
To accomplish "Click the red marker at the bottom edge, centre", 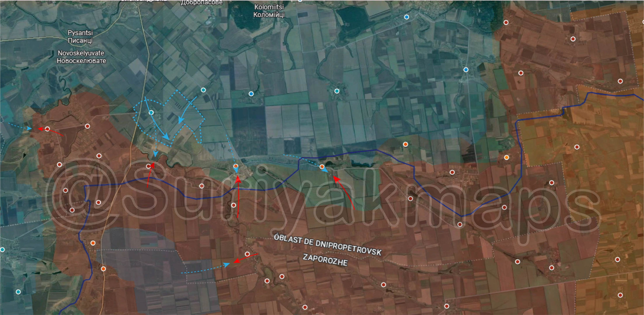I will [305, 307].
